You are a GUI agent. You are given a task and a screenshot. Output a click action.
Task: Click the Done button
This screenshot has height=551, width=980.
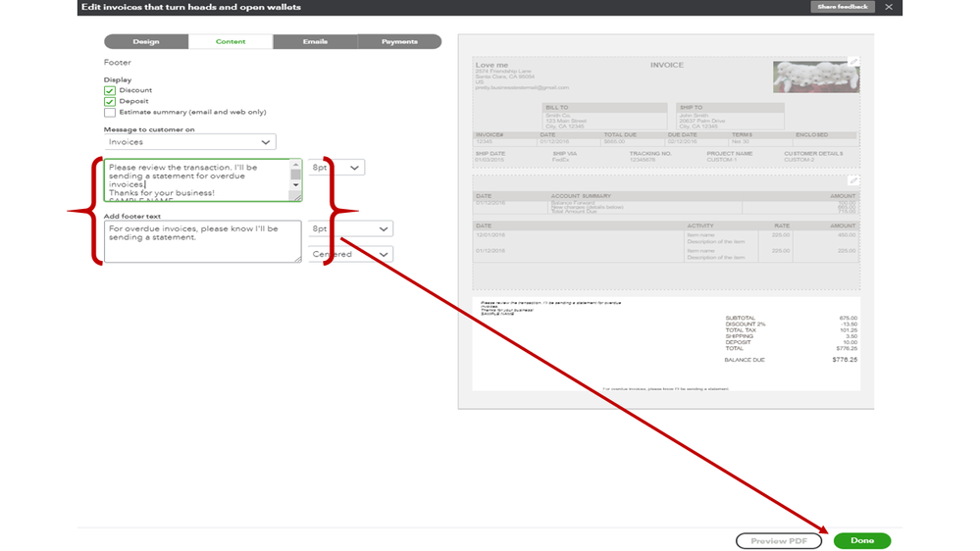pos(862,540)
